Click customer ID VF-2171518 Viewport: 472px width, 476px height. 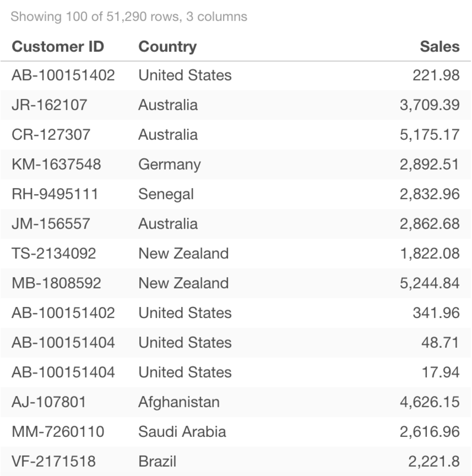click(53, 461)
